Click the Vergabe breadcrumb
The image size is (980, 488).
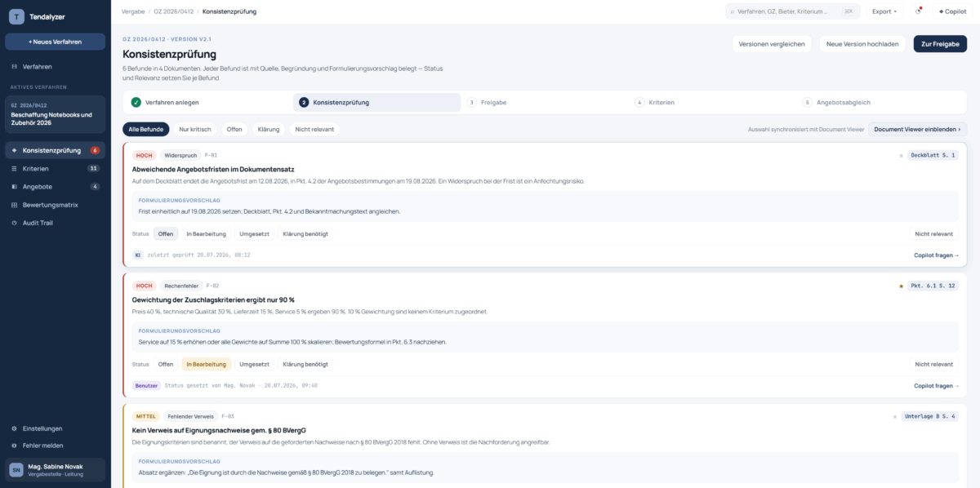coord(133,11)
